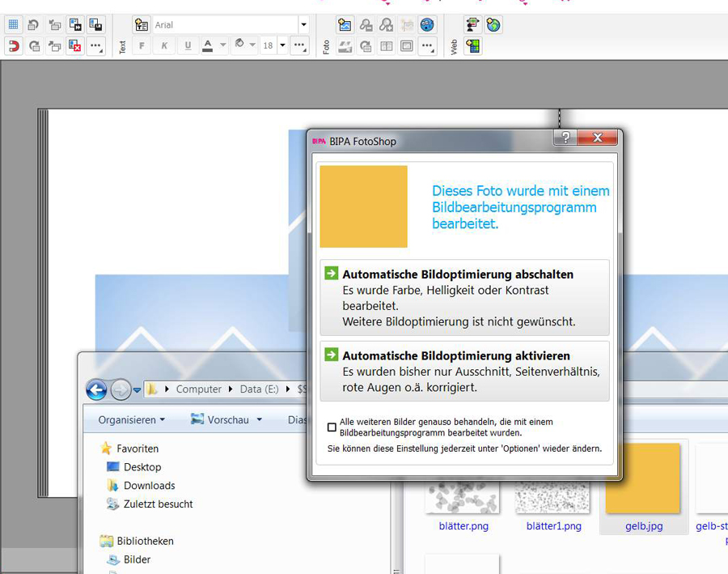The width and height of the screenshot is (728, 574).
Task: Open the Organisieren menu in Explorer
Action: pos(131,419)
